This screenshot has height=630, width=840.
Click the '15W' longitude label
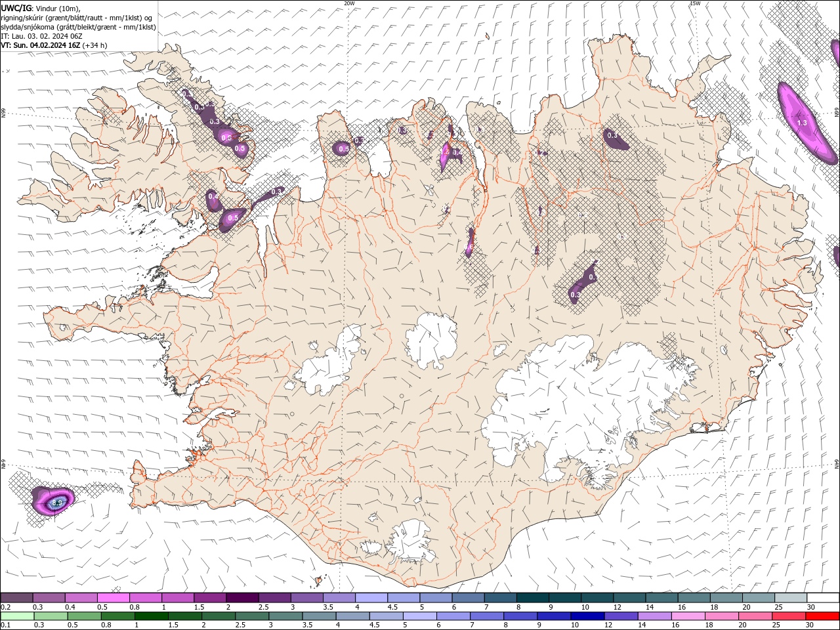click(x=694, y=3)
